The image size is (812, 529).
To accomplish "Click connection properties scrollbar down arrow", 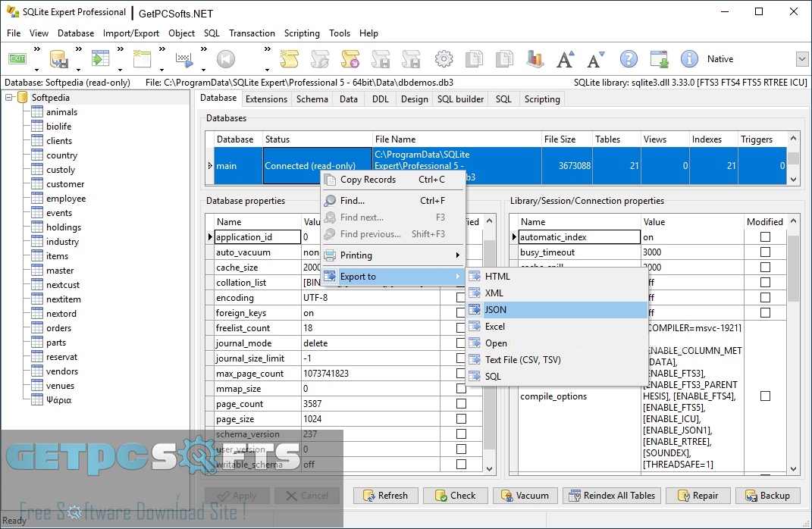I will (x=793, y=469).
